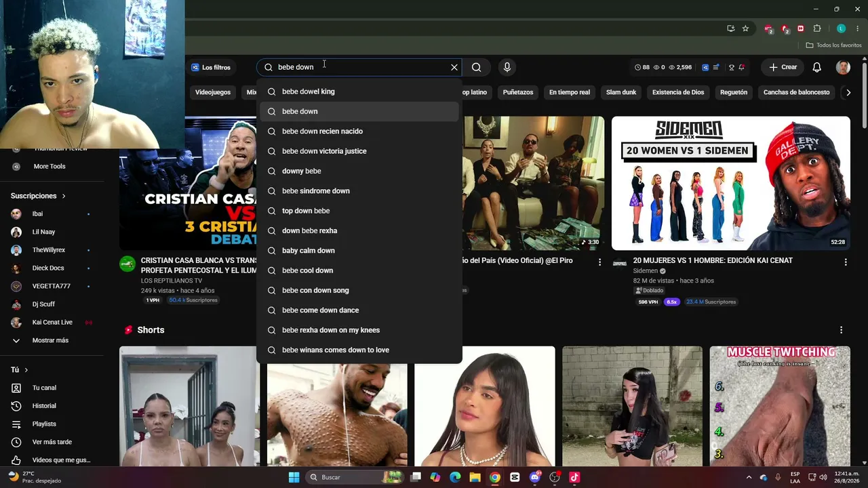Screen dimensions: 868x488
Task: Open the Windows Start menu
Action: tap(294, 477)
